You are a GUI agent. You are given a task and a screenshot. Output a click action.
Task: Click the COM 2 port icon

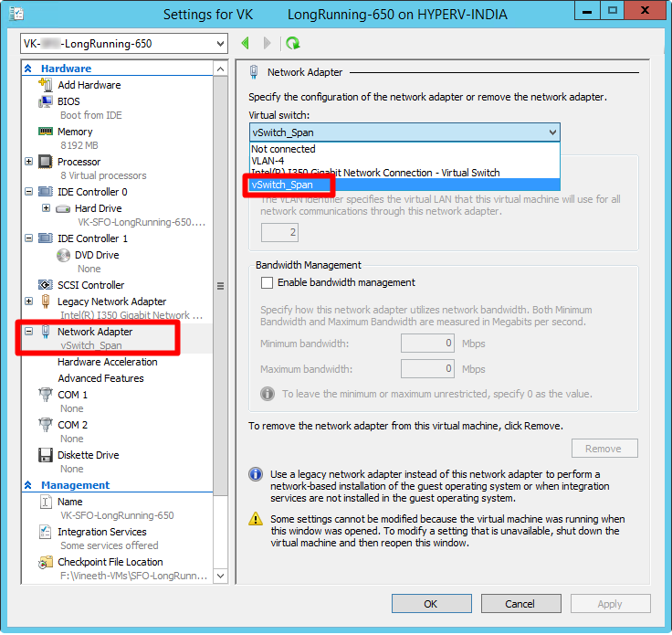[46, 425]
